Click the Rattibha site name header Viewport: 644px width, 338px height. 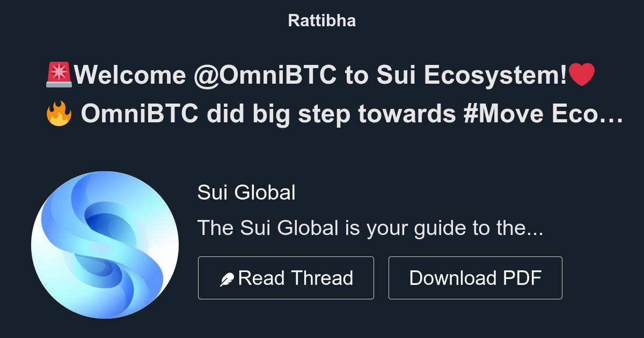pos(321,20)
